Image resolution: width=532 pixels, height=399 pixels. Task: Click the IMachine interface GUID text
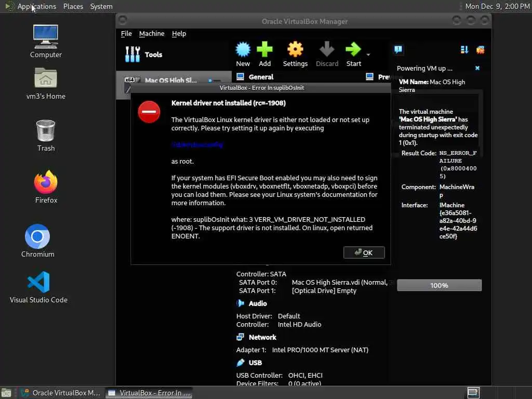(458, 220)
